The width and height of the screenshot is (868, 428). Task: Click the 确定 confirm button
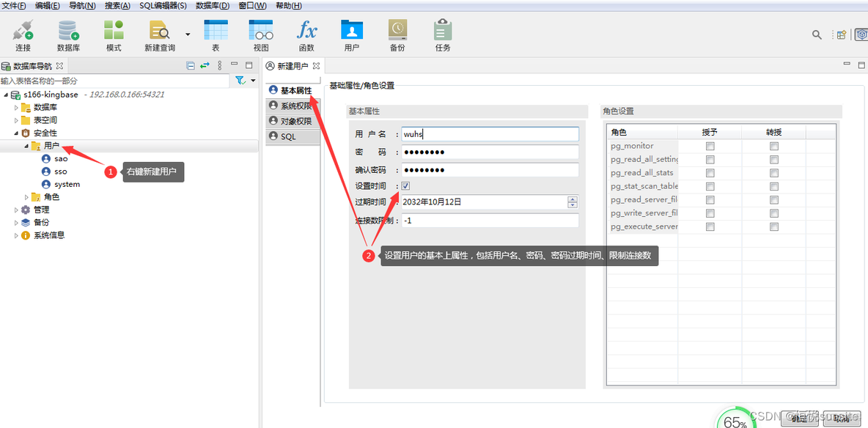click(799, 419)
